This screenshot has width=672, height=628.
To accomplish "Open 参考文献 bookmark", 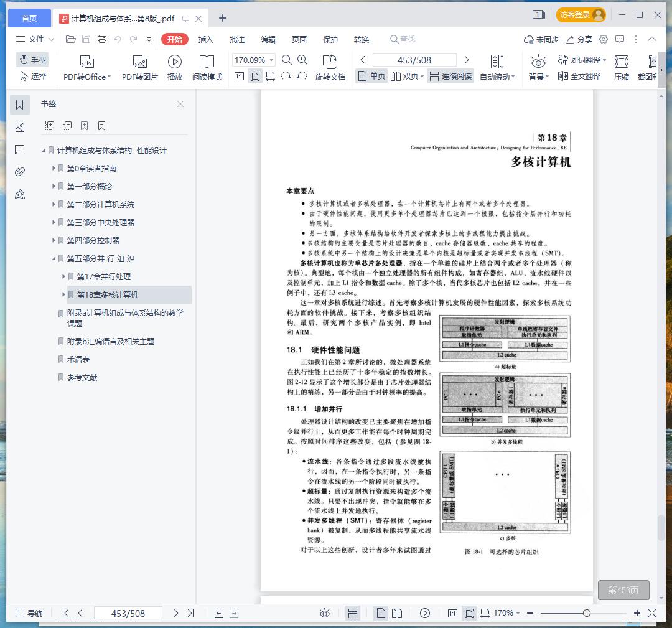I will click(82, 377).
